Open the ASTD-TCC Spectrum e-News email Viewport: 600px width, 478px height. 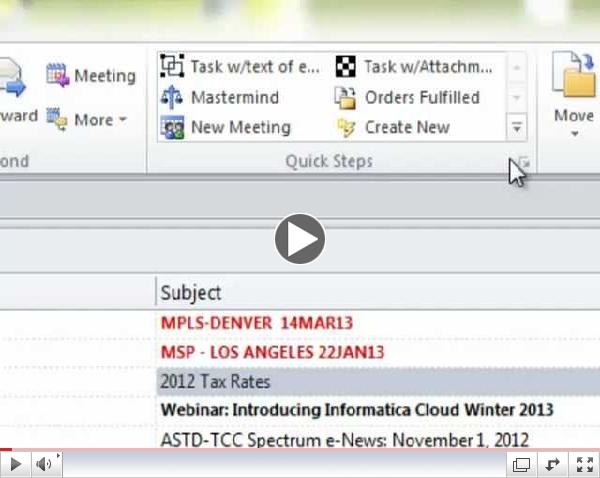344,440
